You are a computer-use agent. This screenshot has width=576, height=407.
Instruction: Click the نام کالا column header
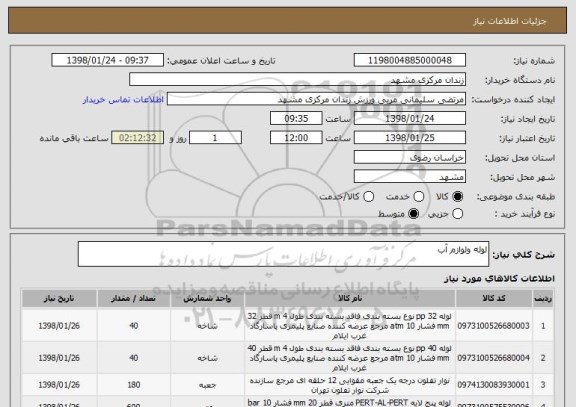[x=350, y=299]
